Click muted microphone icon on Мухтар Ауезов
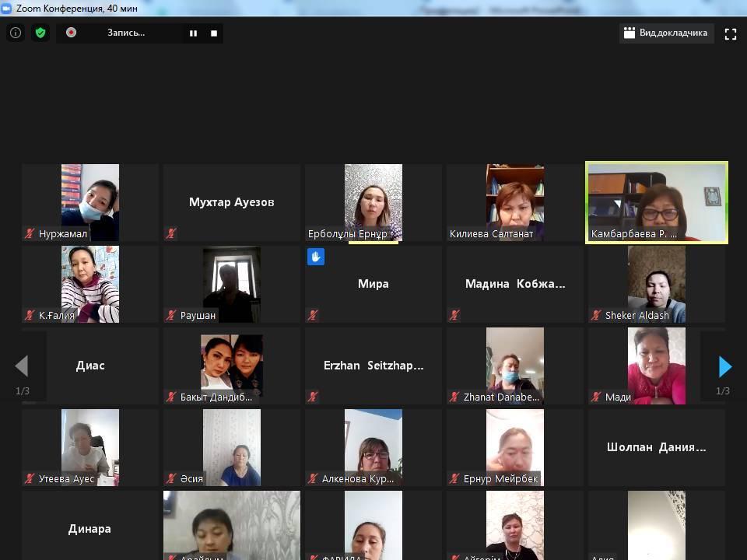This screenshot has height=560, width=747. (171, 233)
